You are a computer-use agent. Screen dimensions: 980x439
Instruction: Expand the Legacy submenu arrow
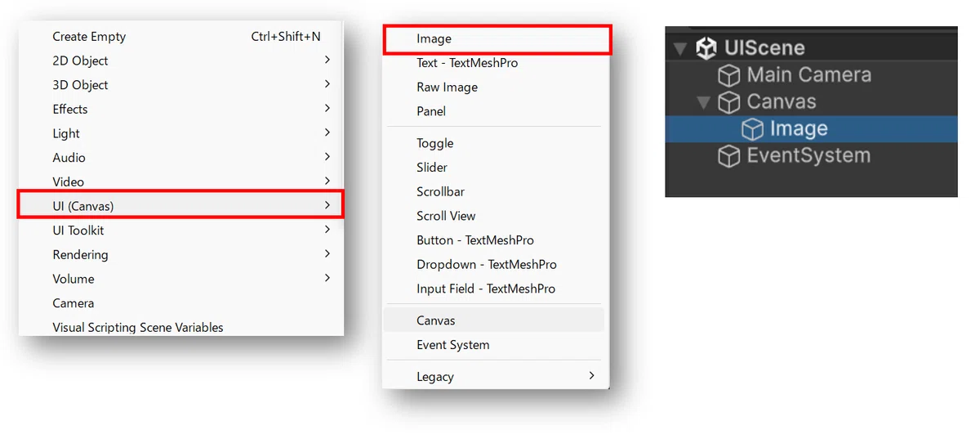592,376
